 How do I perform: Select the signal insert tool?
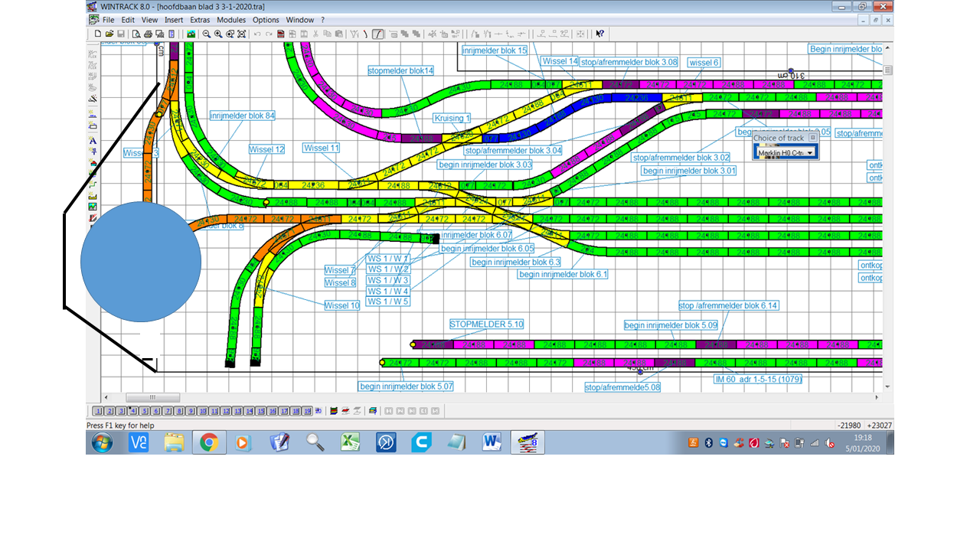pos(93,152)
